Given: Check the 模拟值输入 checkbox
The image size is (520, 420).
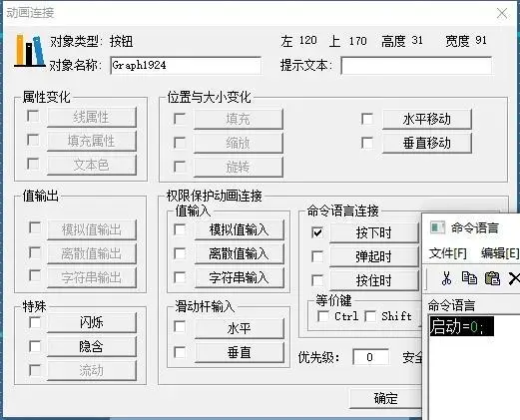Looking at the screenshot, I should [180, 229].
